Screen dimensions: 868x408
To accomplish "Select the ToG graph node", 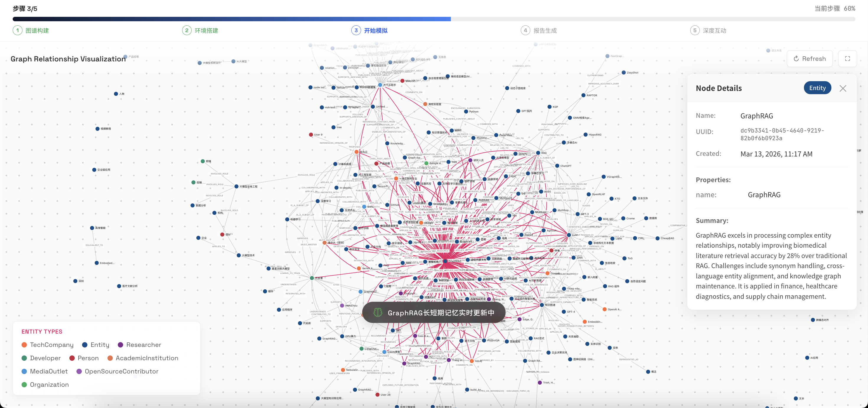I will tap(624, 258).
